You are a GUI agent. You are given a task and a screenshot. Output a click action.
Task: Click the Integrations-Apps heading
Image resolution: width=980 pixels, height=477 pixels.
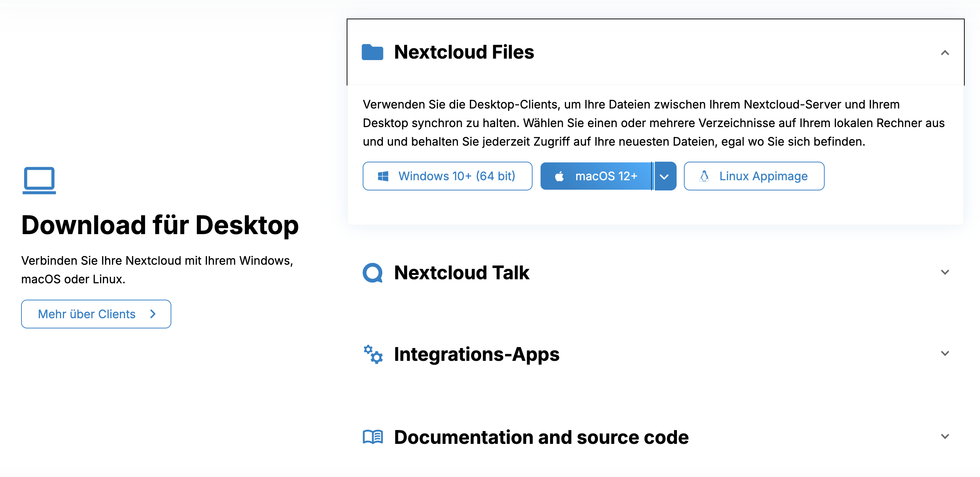476,354
